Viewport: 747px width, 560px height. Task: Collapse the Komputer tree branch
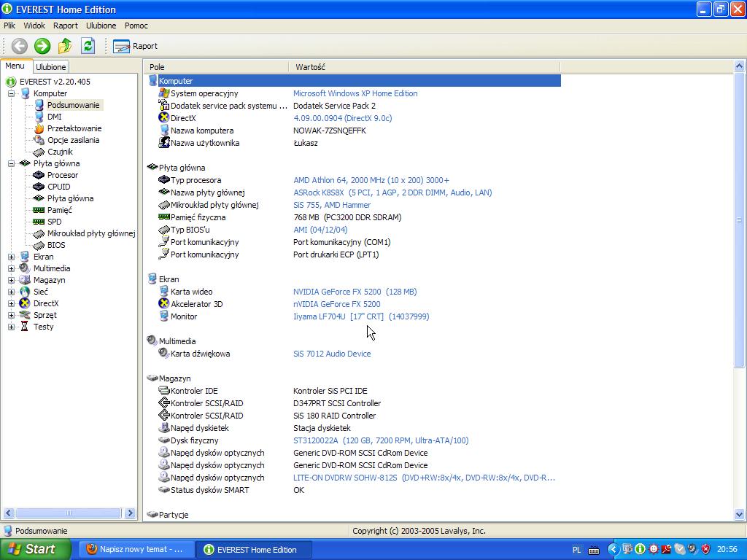tap(11, 93)
